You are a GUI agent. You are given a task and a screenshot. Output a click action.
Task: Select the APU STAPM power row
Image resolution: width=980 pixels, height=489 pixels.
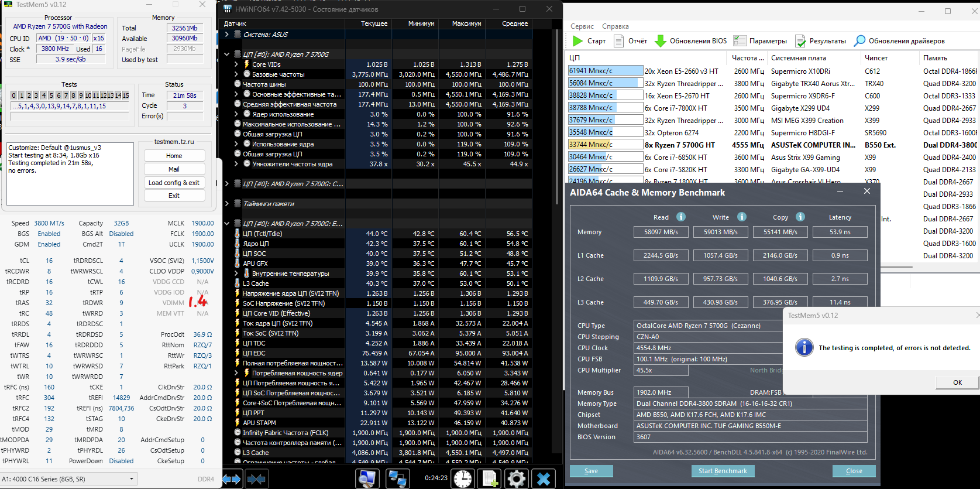[x=378, y=423]
